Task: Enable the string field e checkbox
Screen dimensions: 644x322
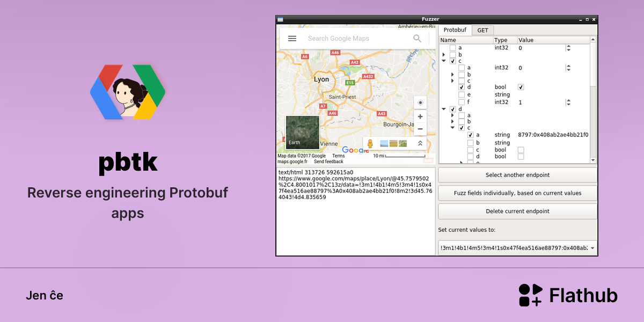Action: pyautogui.click(x=462, y=94)
